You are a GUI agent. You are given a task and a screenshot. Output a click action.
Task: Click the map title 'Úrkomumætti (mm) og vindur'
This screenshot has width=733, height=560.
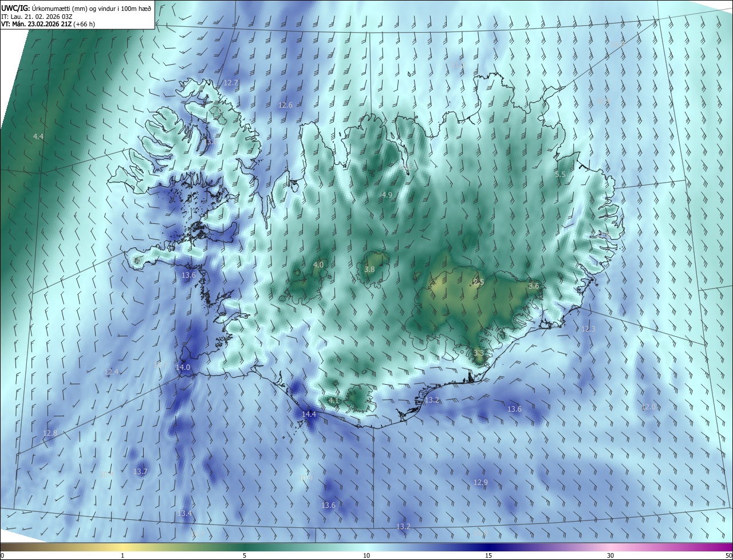74,8
